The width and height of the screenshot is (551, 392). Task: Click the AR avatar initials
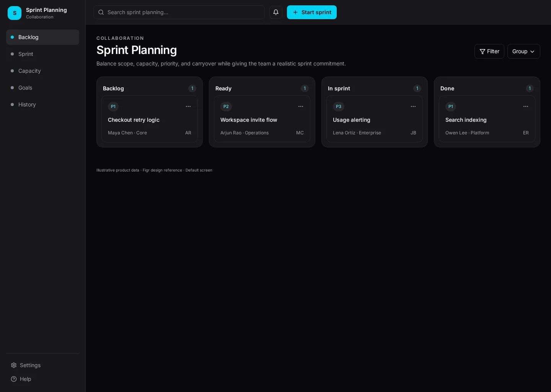pyautogui.click(x=188, y=133)
